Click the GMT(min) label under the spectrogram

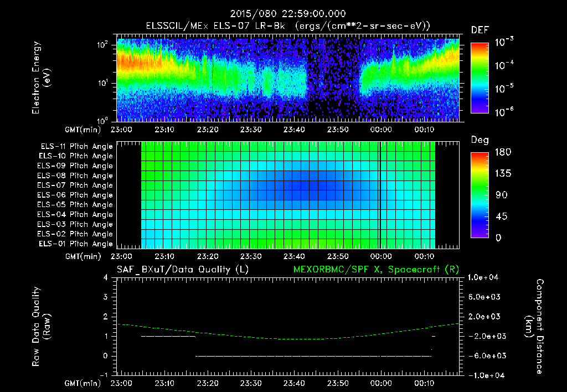83,130
